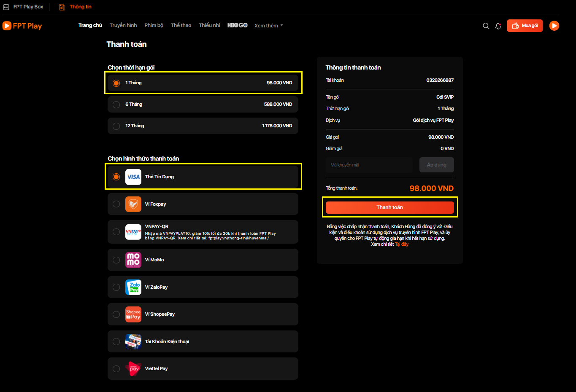Click account number 0326266887
Image resolution: width=576 pixels, height=392 pixels.
440,81
